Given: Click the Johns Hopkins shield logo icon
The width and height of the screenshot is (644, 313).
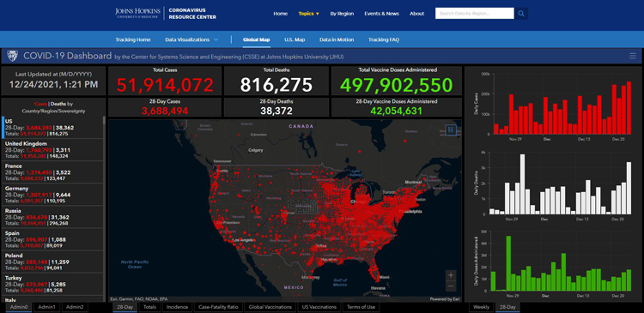Looking at the screenshot, I should coord(13,56).
